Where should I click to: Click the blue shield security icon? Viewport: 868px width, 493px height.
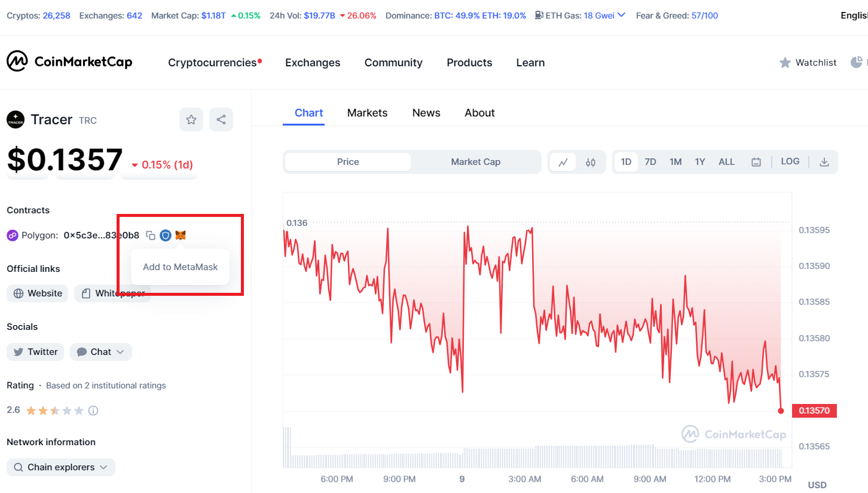[166, 235]
